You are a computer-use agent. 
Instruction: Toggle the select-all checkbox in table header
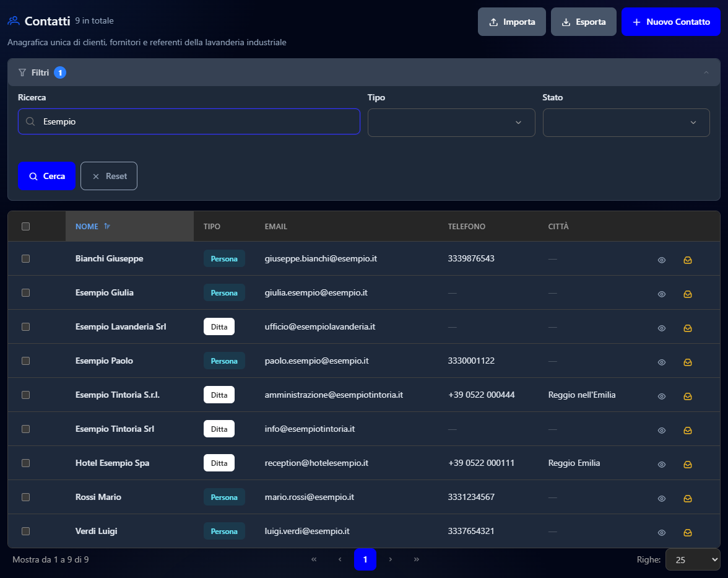25,226
